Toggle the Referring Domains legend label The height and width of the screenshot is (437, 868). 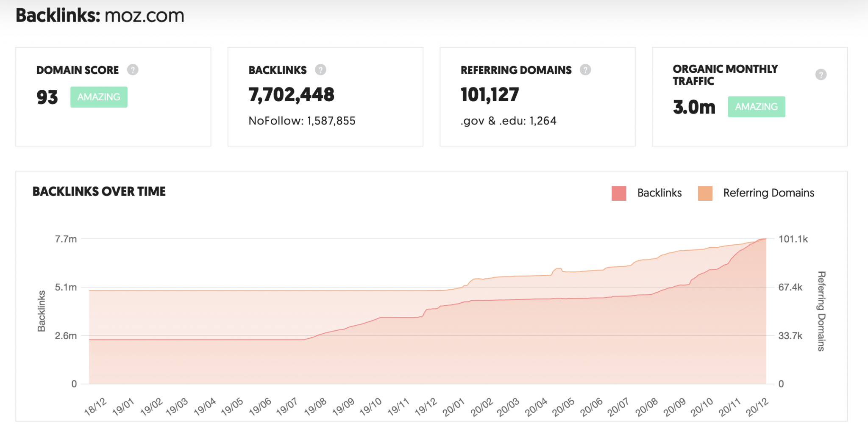[768, 193]
